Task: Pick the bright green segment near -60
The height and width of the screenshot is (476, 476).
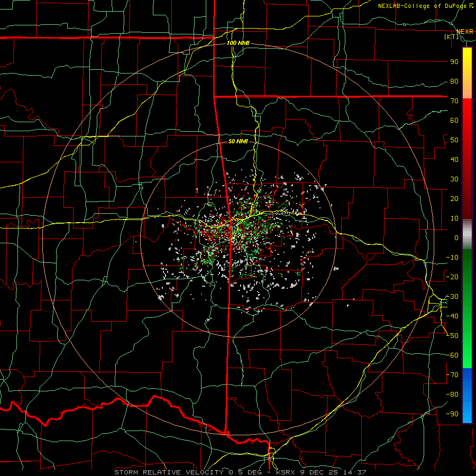Action: tap(467, 356)
